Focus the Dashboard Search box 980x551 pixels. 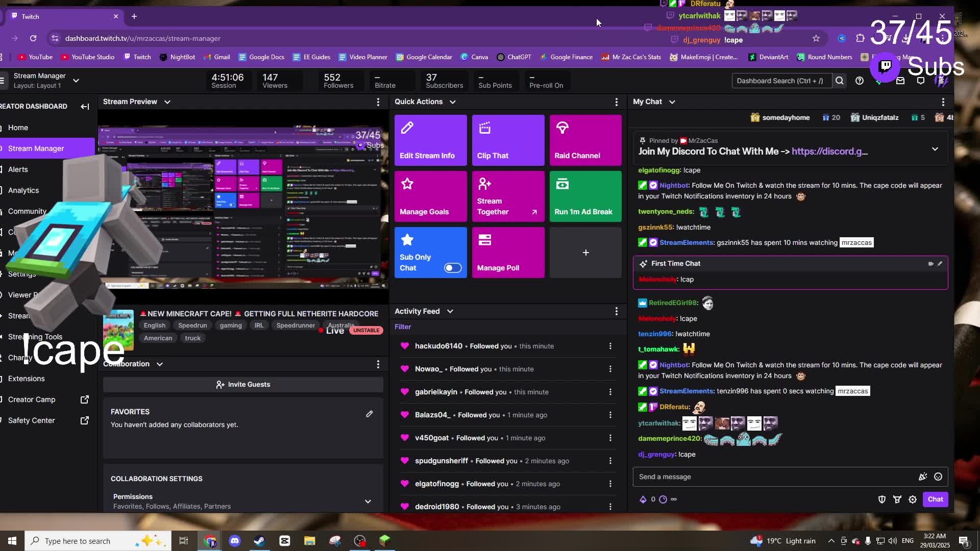point(782,81)
